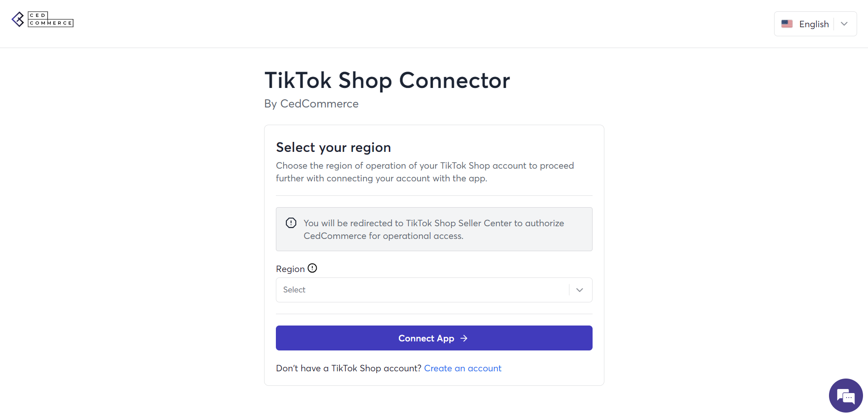Click the Connect App button
Screen dimensions: 868x418
click(434, 338)
